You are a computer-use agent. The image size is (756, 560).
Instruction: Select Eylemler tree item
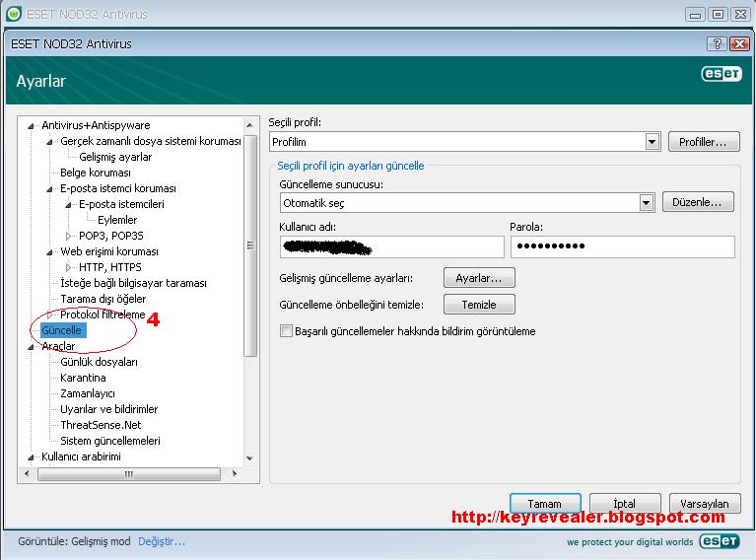coord(117,220)
